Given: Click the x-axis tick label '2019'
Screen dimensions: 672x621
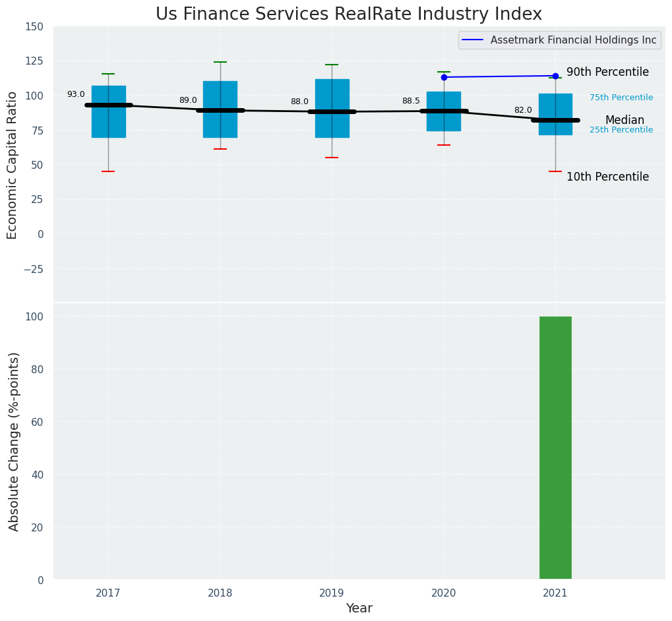Looking at the screenshot, I should [332, 593].
